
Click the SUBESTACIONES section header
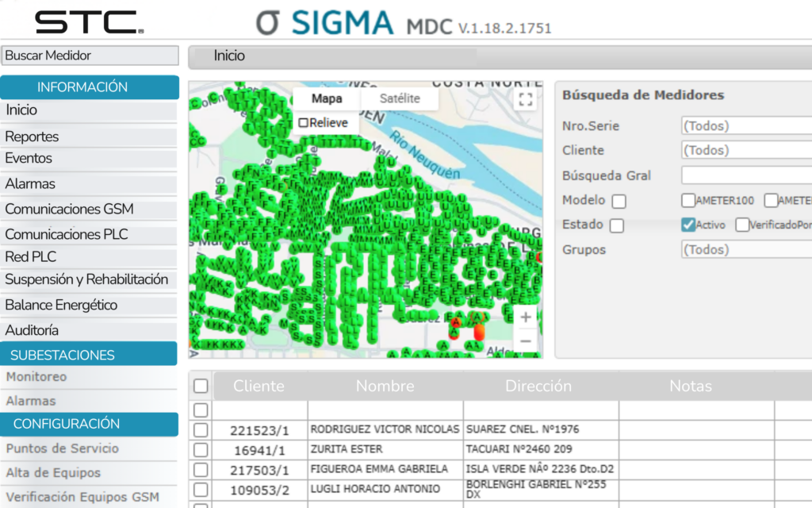(x=89, y=355)
